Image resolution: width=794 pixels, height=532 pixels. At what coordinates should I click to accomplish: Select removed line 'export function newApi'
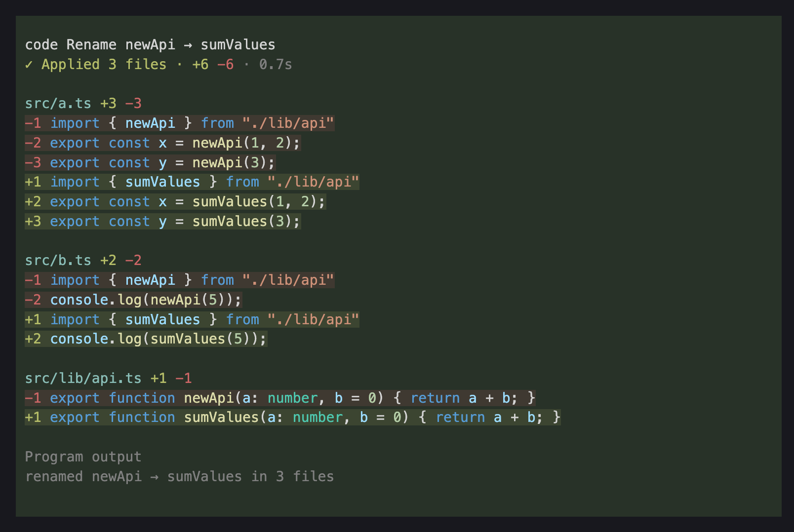point(280,398)
